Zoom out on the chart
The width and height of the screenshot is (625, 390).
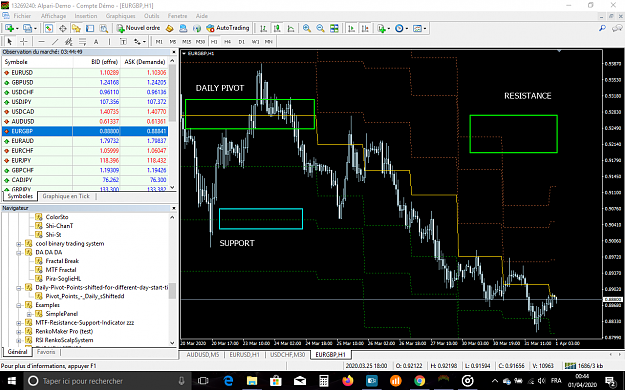point(320,28)
